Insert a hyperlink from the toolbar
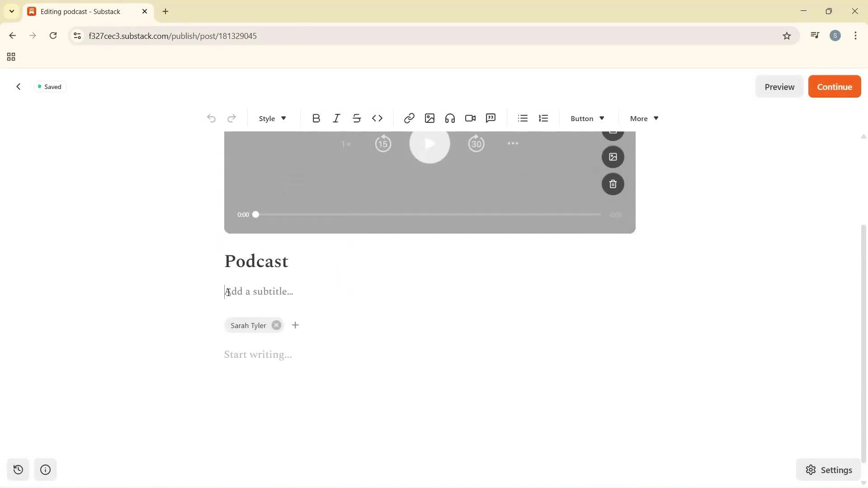This screenshot has height=488, width=868. coord(409,118)
